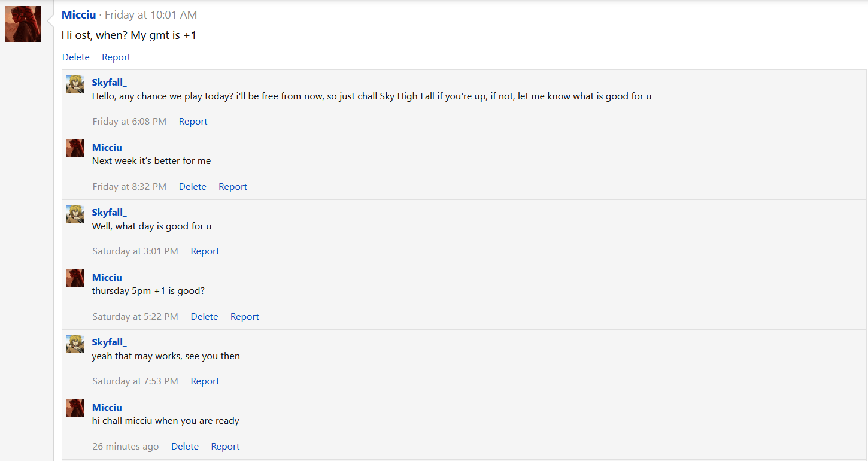
Task: Open Micciu name above 'hi chall micciu' comment
Action: [107, 408]
